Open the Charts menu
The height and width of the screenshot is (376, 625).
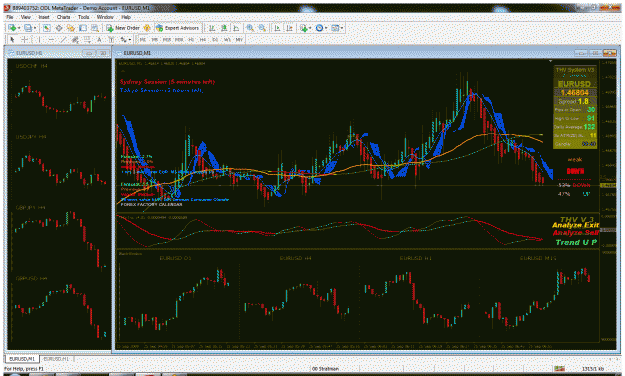63,17
